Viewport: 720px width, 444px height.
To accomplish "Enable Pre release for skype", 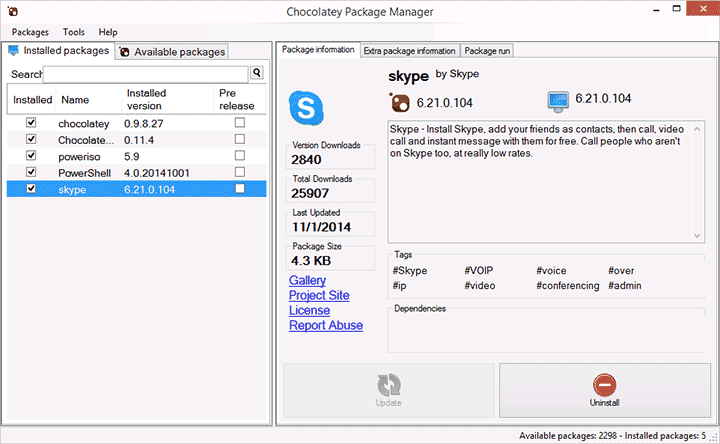I will [240, 189].
